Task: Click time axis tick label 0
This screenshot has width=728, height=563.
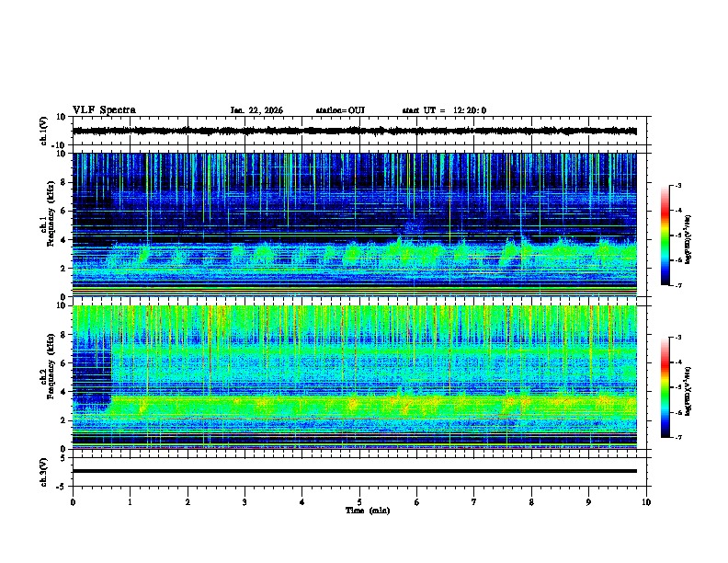Action: (73, 502)
